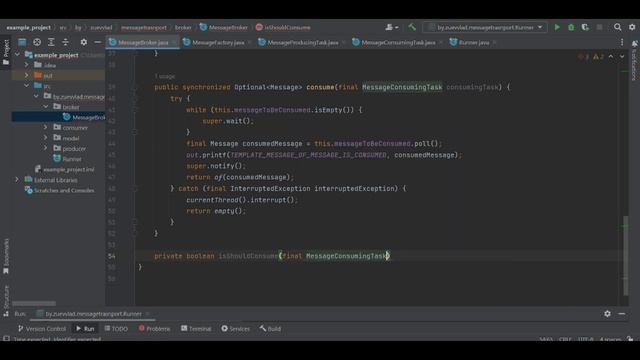The width and height of the screenshot is (640, 360).
Task: Open Search Everywhere magnifier
Action: [618, 27]
